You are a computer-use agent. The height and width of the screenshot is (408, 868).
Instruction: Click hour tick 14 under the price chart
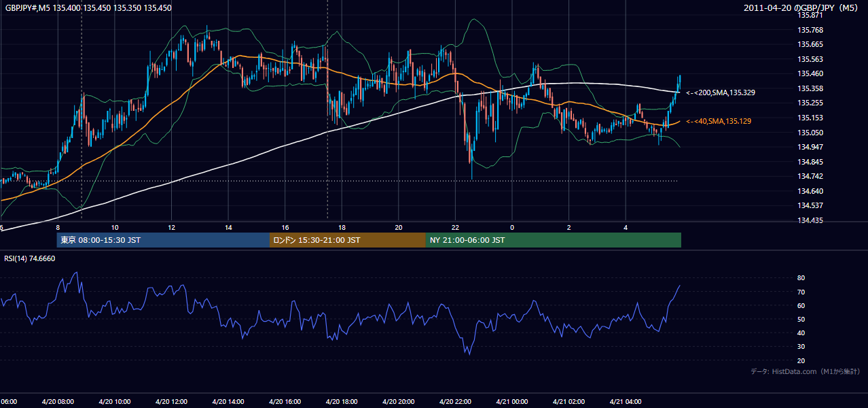[228, 227]
